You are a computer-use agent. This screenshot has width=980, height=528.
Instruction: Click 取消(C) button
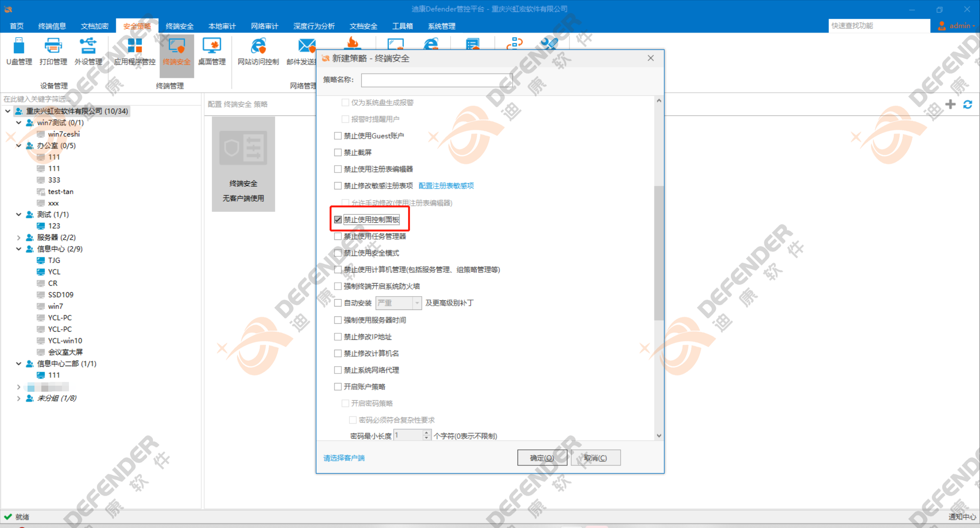point(595,458)
